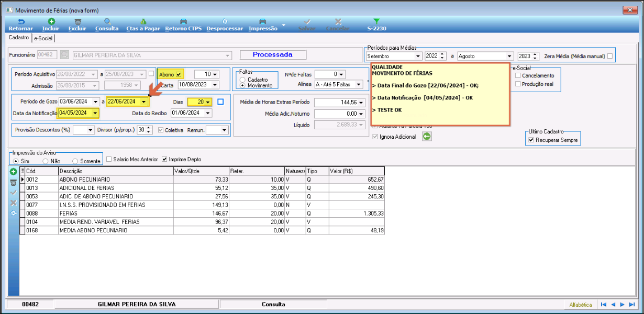Toggle the Imprime Depto checkbox
The image size is (644, 314).
coord(165,159)
